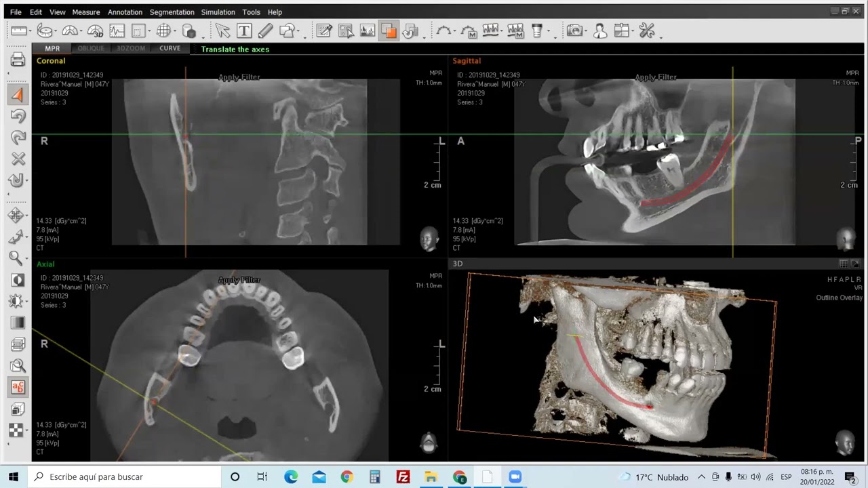
Task: Select the pencil drawing tool
Action: coord(265,30)
